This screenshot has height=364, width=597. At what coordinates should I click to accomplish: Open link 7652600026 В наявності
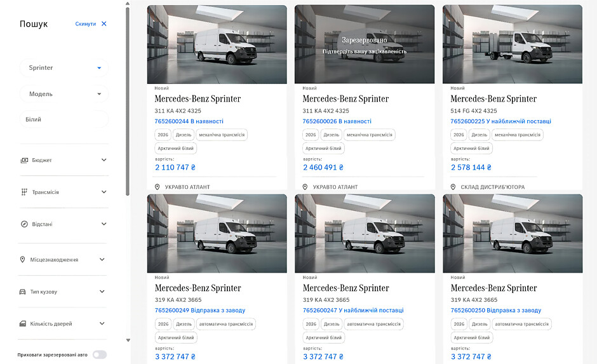click(x=337, y=121)
